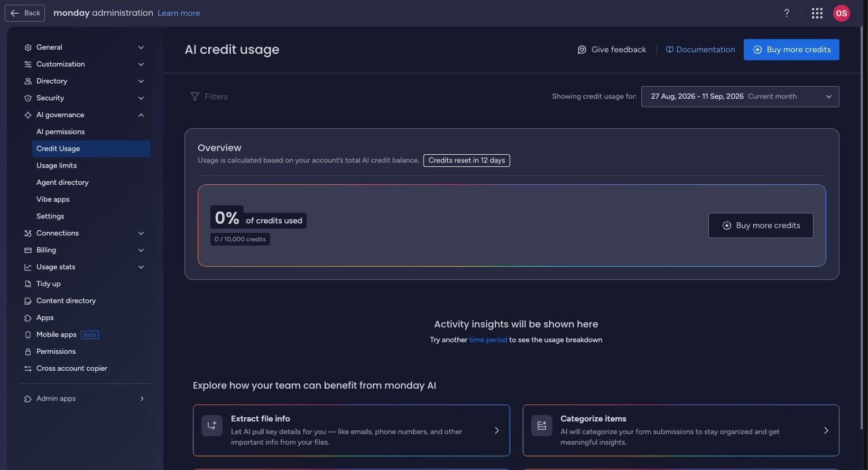Click Buy more credits in Overview card
The width and height of the screenshot is (868, 470).
tap(761, 225)
